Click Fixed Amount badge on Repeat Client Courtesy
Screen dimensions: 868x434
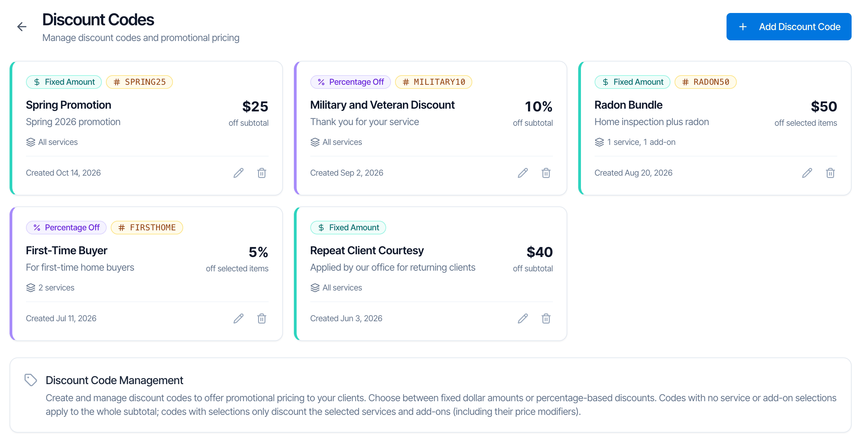click(x=348, y=228)
